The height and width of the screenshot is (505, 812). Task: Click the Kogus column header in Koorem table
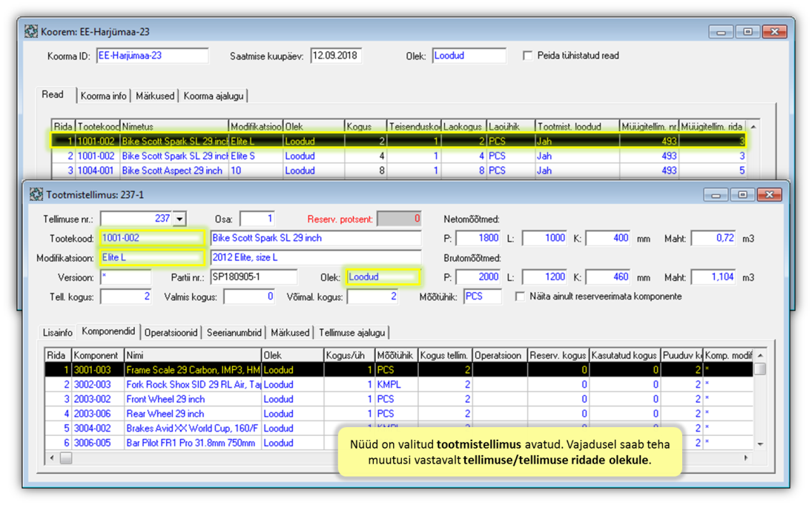(x=366, y=126)
